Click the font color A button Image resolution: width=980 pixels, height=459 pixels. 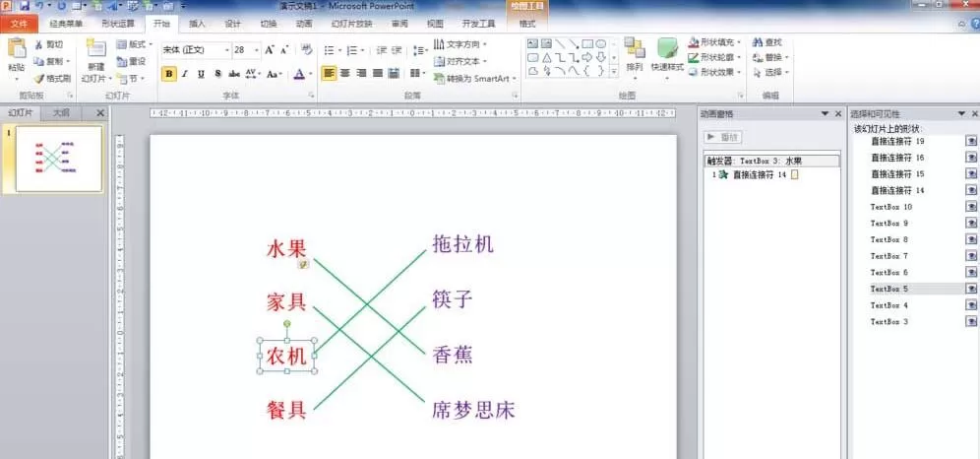coord(299,74)
